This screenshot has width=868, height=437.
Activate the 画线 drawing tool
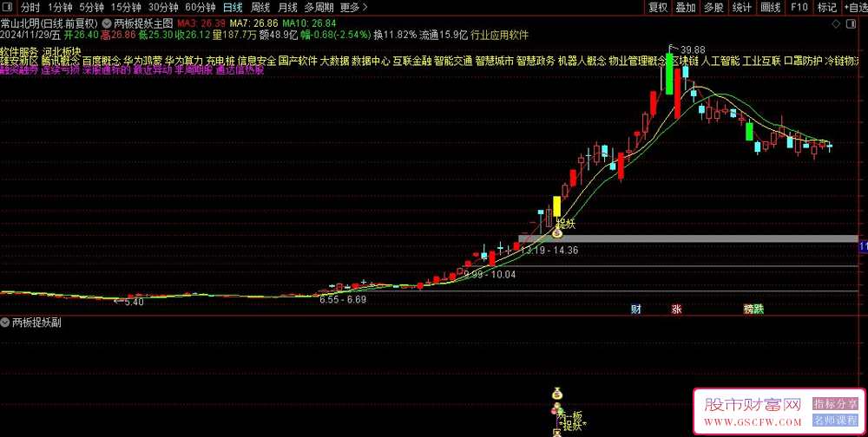point(770,8)
